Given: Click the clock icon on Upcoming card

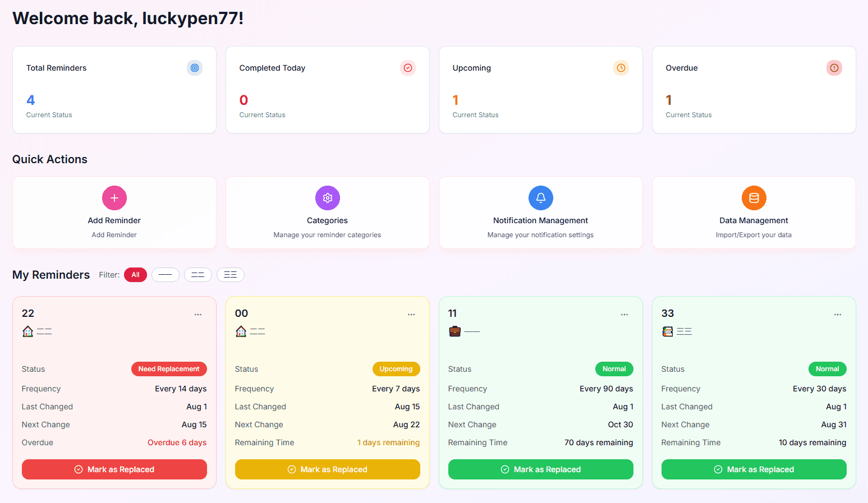Looking at the screenshot, I should [621, 68].
